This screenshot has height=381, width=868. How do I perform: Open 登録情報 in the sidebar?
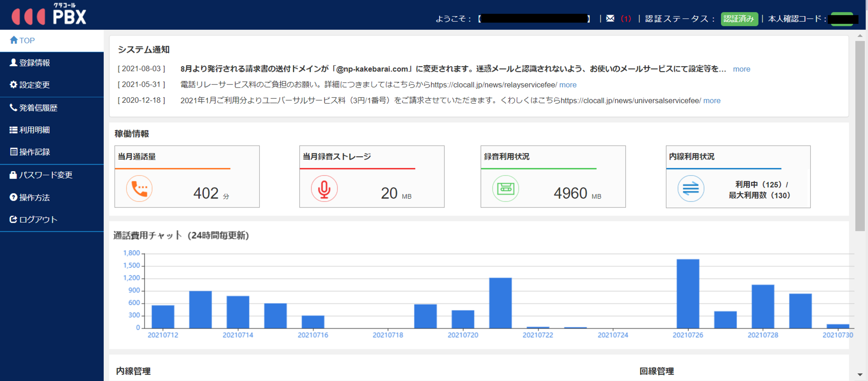point(35,63)
